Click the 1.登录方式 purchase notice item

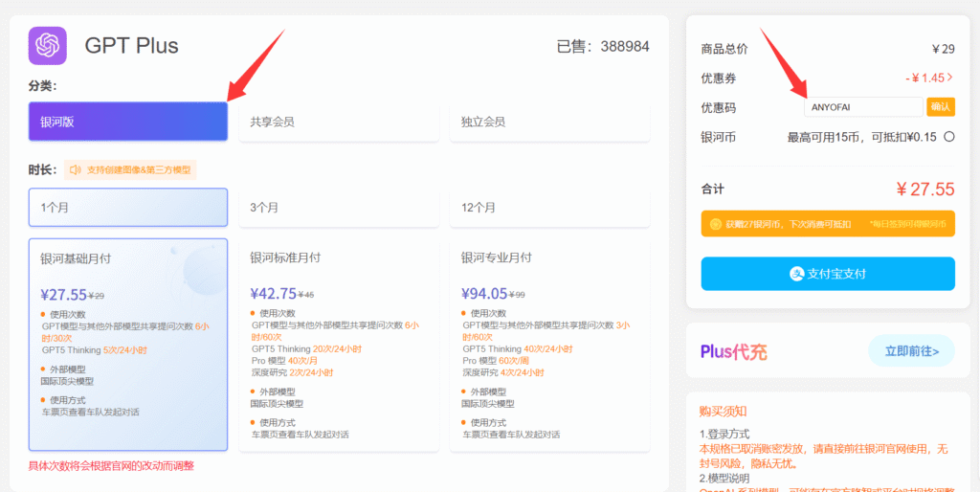pos(724,434)
